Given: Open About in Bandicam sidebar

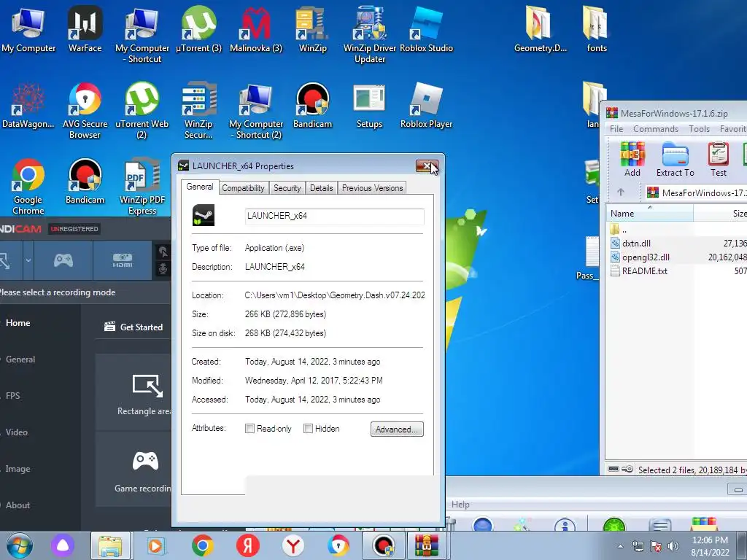Looking at the screenshot, I should pyautogui.click(x=18, y=505).
